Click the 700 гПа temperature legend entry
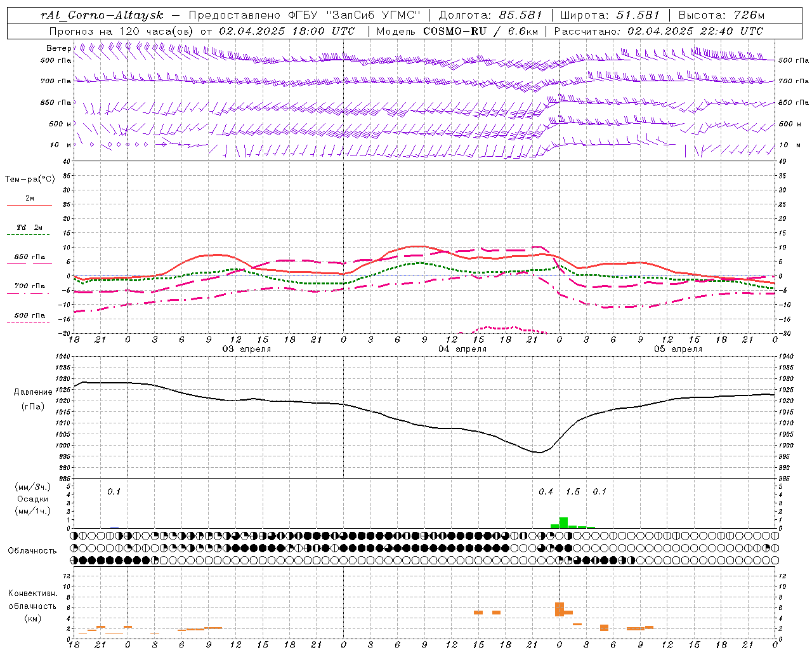The image size is (812, 650). 29,286
